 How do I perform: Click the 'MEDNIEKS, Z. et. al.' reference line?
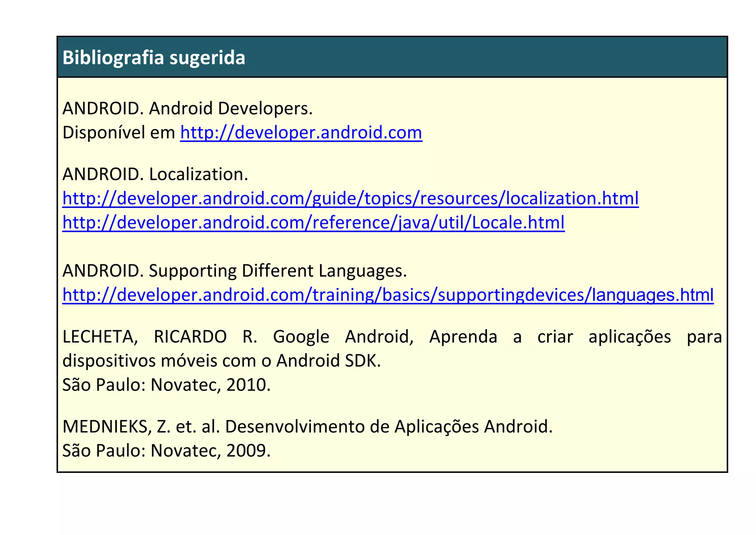pyautogui.click(x=307, y=427)
